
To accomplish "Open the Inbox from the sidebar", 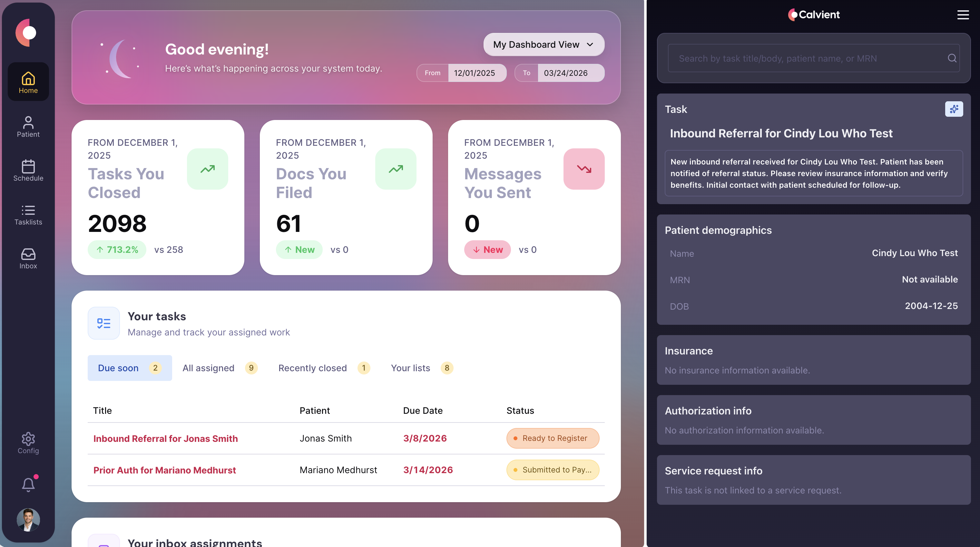I will click(x=28, y=258).
